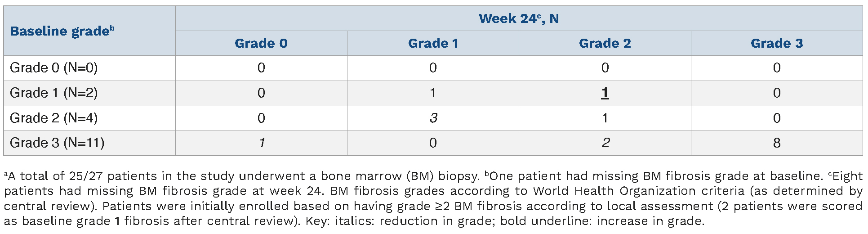Click the bold underlined 1 cell
868x234 pixels.
pyautogui.click(x=605, y=93)
